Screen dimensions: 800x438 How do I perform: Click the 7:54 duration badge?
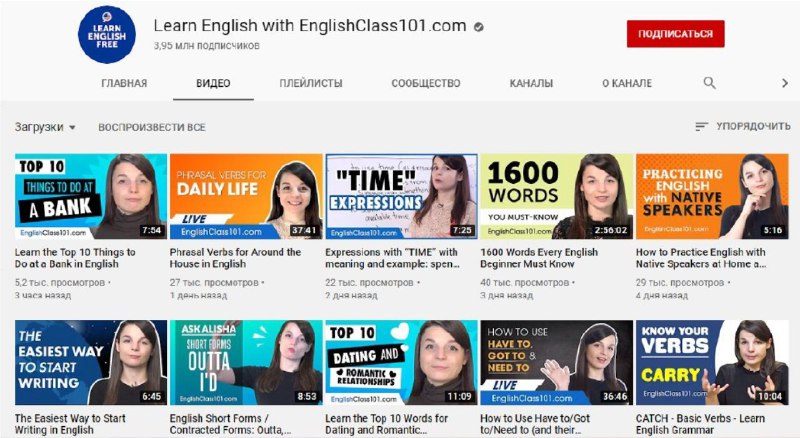click(152, 230)
